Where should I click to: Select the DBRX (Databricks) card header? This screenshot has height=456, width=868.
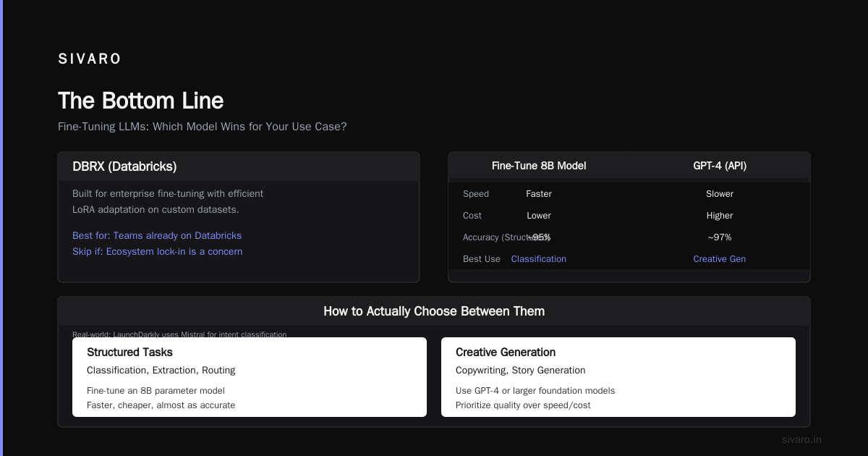pyautogui.click(x=239, y=166)
